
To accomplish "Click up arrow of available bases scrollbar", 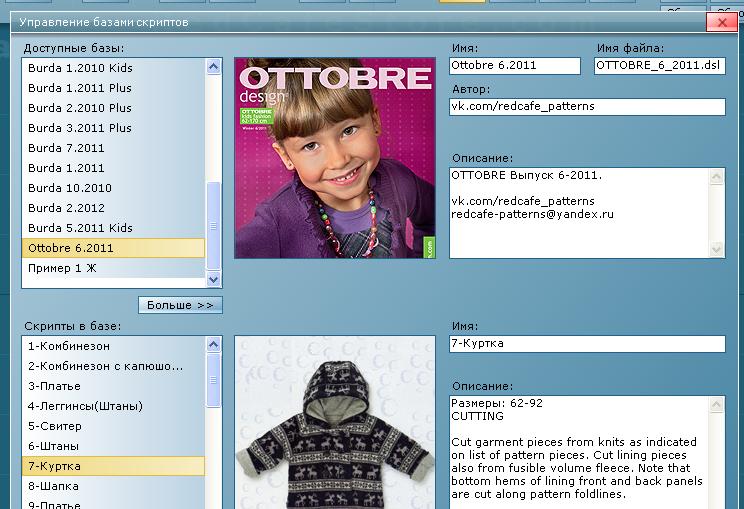I will 214,67.
